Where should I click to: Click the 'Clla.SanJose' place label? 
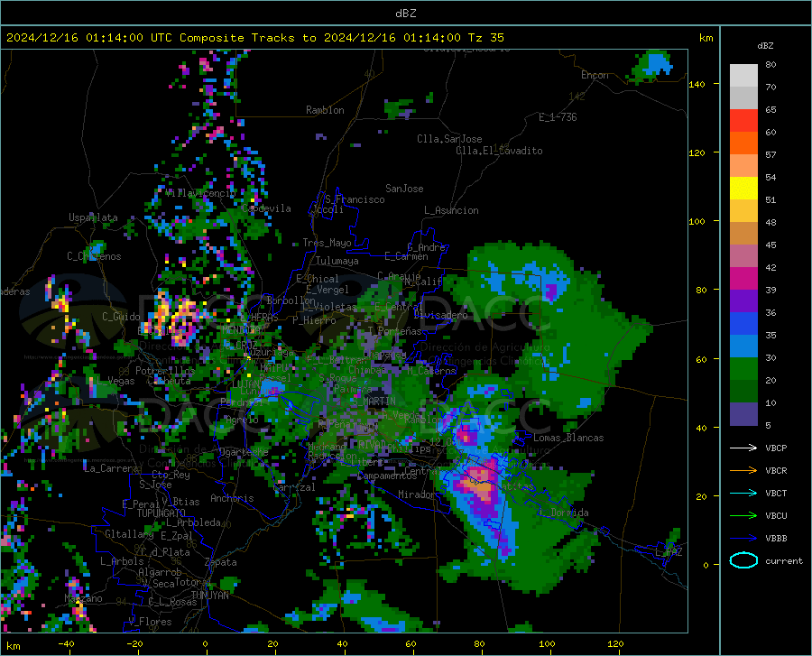(x=449, y=139)
